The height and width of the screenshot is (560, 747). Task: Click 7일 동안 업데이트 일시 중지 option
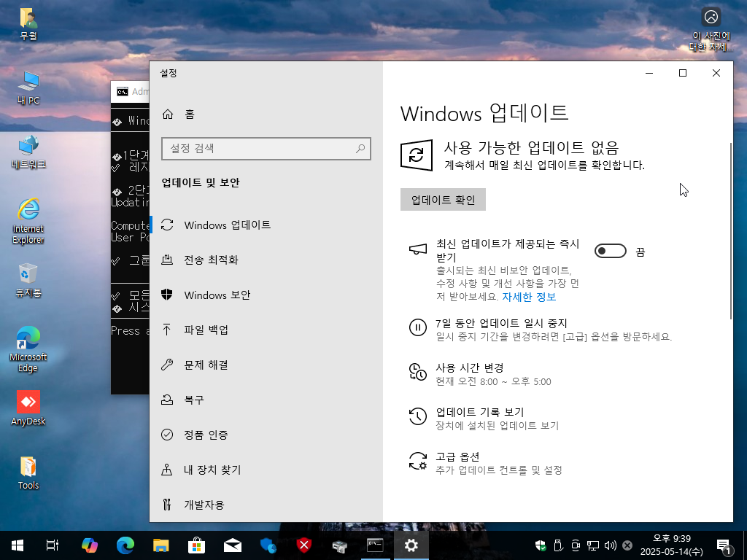541,330
